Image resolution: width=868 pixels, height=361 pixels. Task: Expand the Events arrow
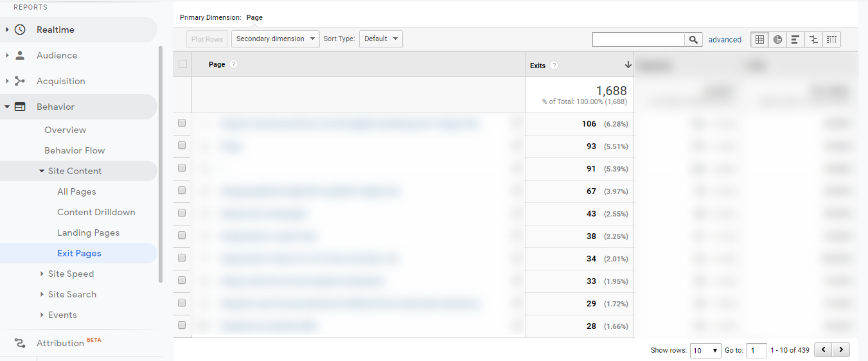click(x=42, y=315)
